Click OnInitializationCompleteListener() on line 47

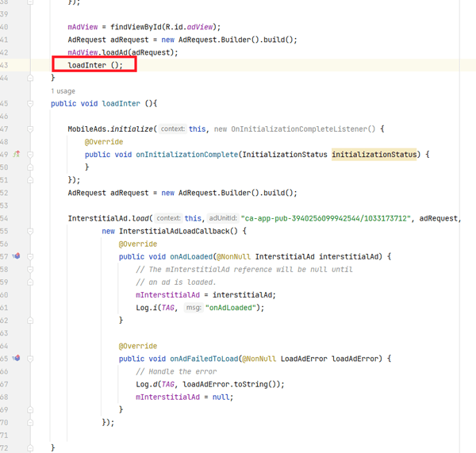pos(303,129)
